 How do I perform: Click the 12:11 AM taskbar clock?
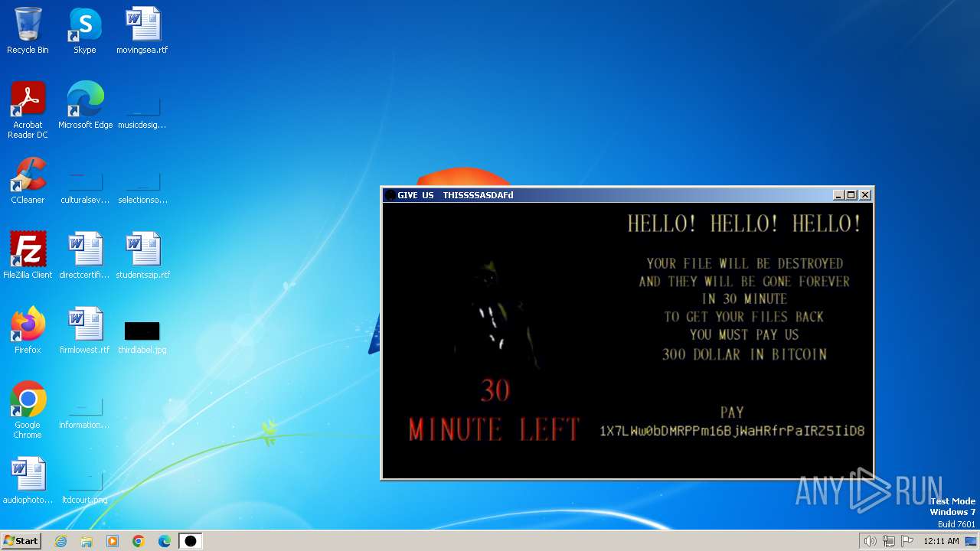[x=941, y=541]
